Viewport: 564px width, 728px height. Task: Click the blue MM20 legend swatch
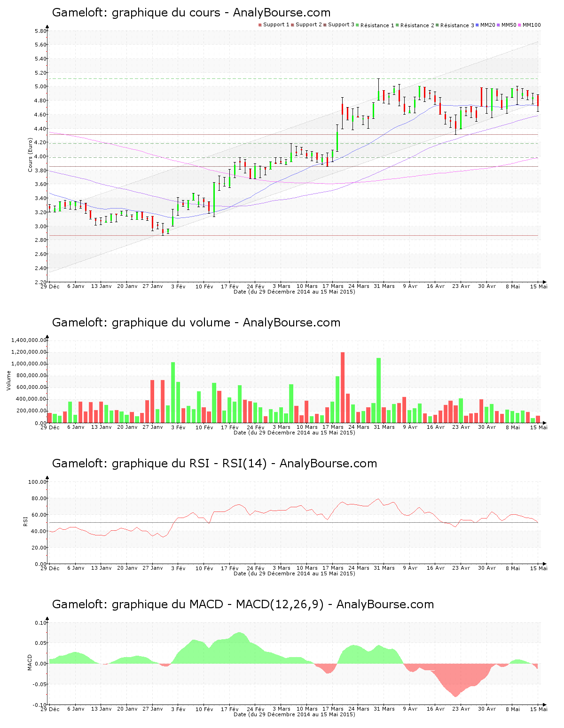tap(478, 25)
